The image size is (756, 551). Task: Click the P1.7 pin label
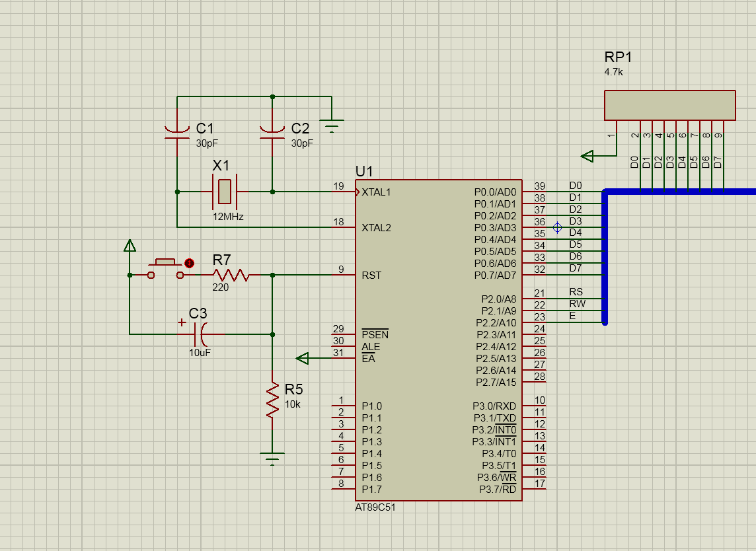[x=372, y=490]
